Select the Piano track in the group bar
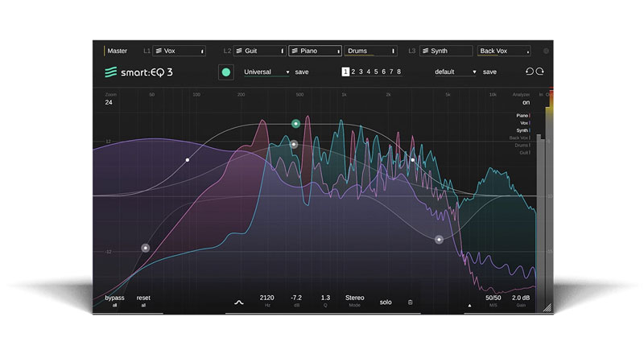 (x=314, y=51)
